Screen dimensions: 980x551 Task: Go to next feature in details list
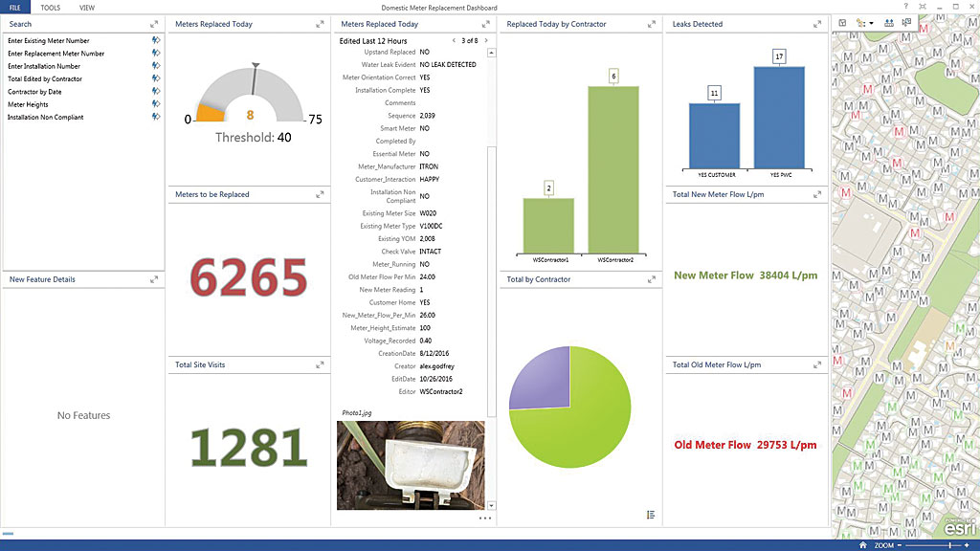[486, 40]
